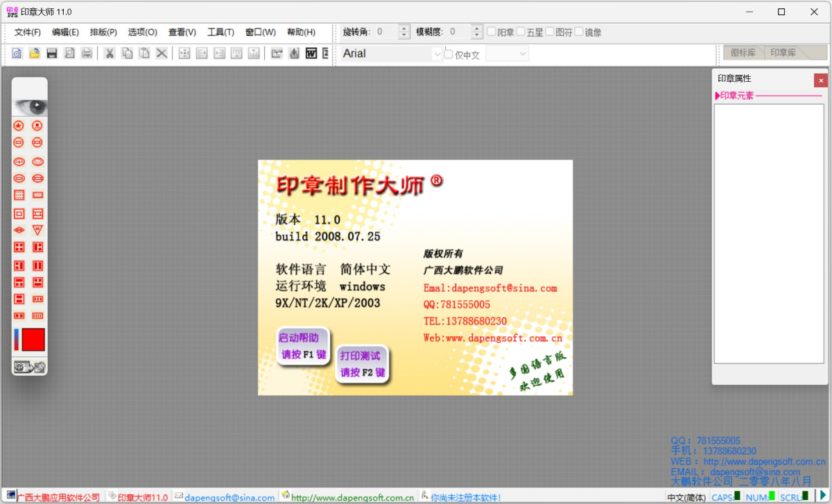The width and height of the screenshot is (832, 504).
Task: Click the delete X icon in toolbar
Action: pos(162,53)
